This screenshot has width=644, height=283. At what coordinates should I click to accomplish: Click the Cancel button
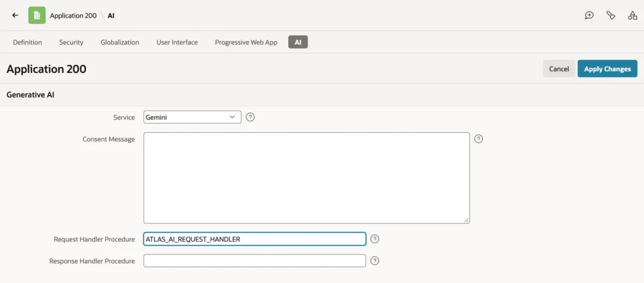tap(559, 69)
